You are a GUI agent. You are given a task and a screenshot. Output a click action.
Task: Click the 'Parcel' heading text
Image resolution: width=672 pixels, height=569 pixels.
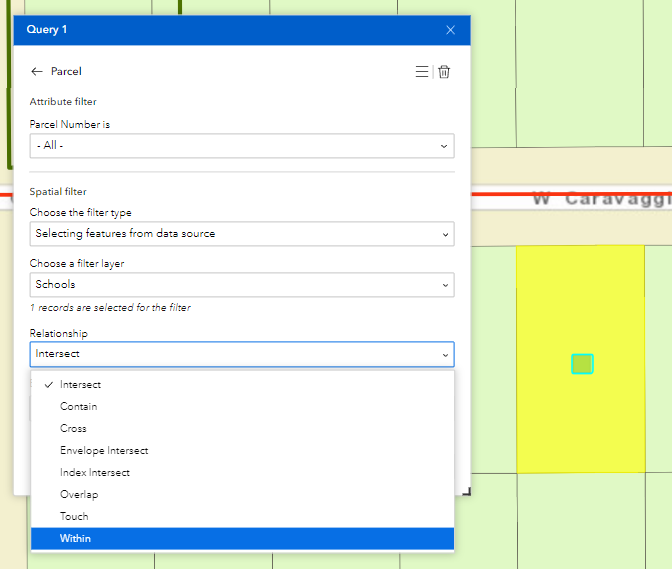tap(66, 71)
